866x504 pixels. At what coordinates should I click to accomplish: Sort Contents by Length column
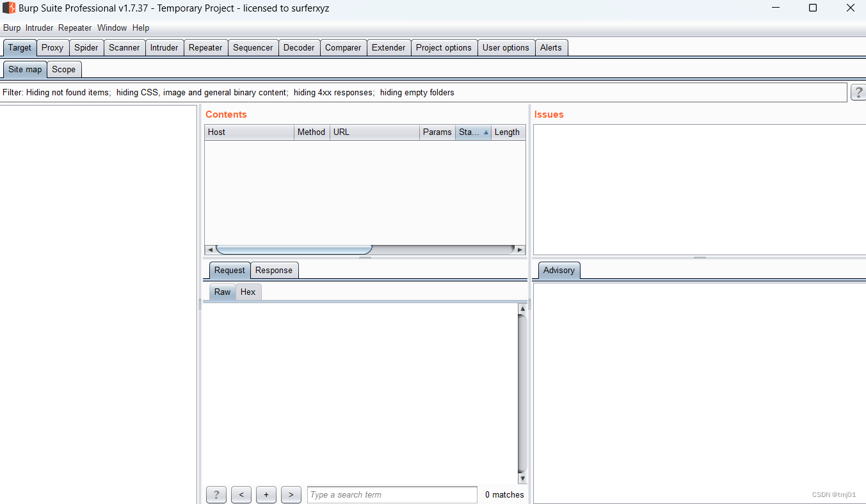(508, 132)
